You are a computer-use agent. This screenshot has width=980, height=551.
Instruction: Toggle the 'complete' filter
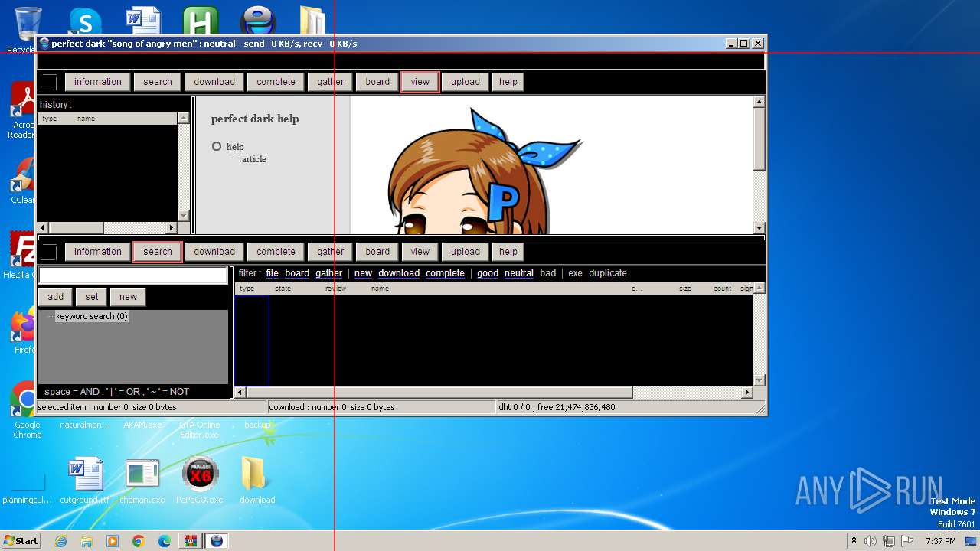[x=445, y=273]
